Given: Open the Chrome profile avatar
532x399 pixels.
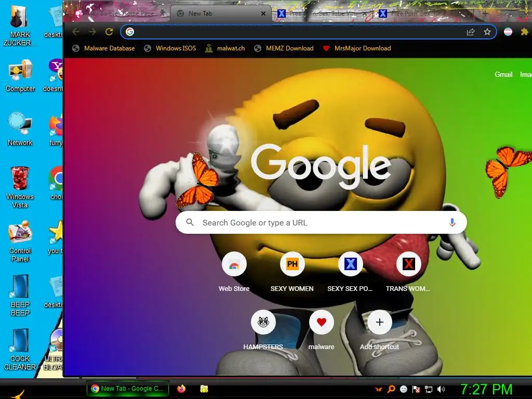Looking at the screenshot, I should tap(508, 32).
